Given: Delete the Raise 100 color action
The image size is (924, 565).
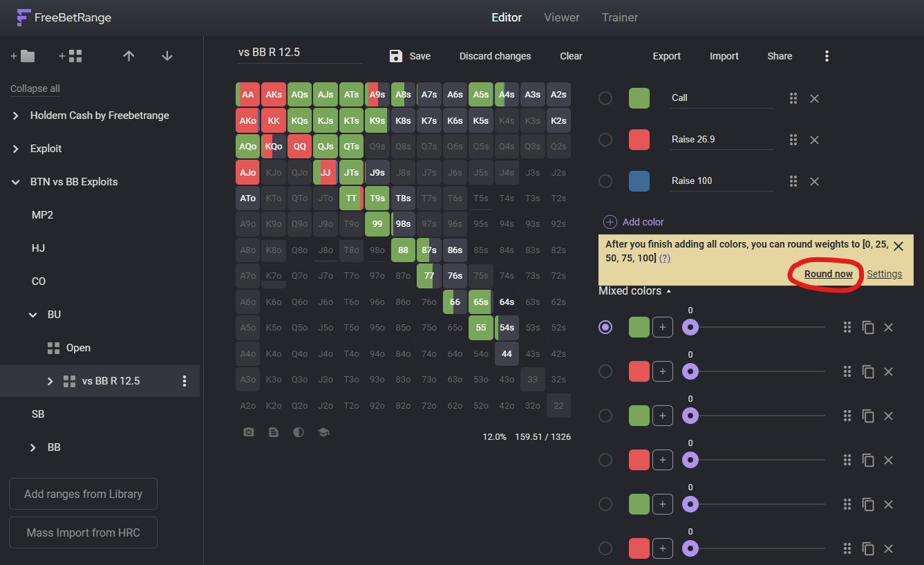Looking at the screenshot, I should coord(814,181).
